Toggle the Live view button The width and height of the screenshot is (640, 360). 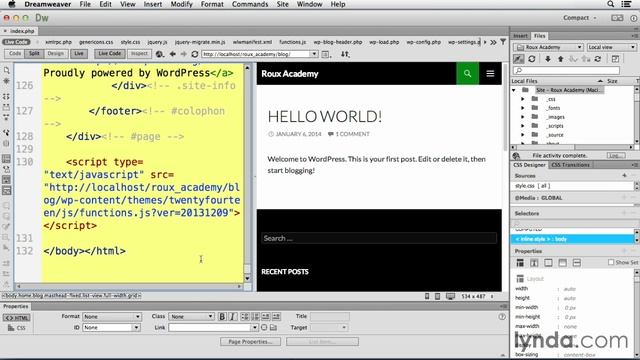(x=79, y=53)
